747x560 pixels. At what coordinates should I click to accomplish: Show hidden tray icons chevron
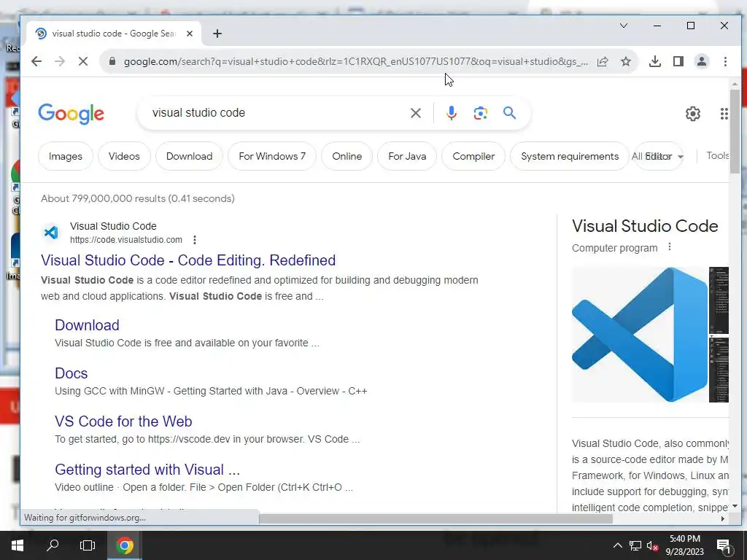click(617, 545)
